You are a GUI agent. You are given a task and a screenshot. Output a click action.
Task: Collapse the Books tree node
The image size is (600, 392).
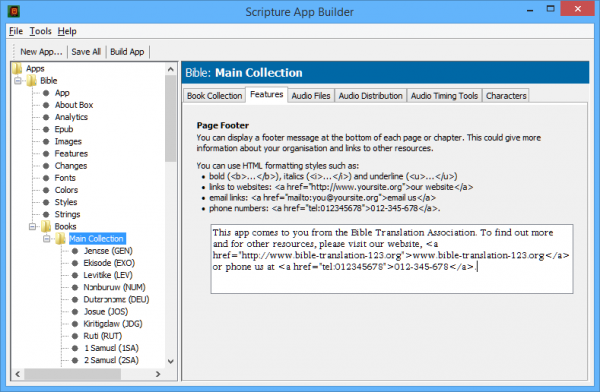pyautogui.click(x=32, y=226)
